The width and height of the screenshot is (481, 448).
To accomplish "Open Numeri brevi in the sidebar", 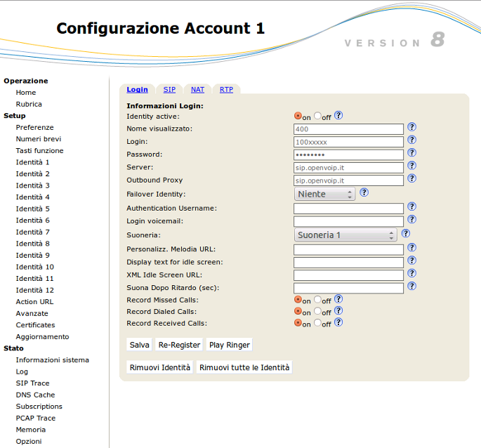I will pos(39,139).
